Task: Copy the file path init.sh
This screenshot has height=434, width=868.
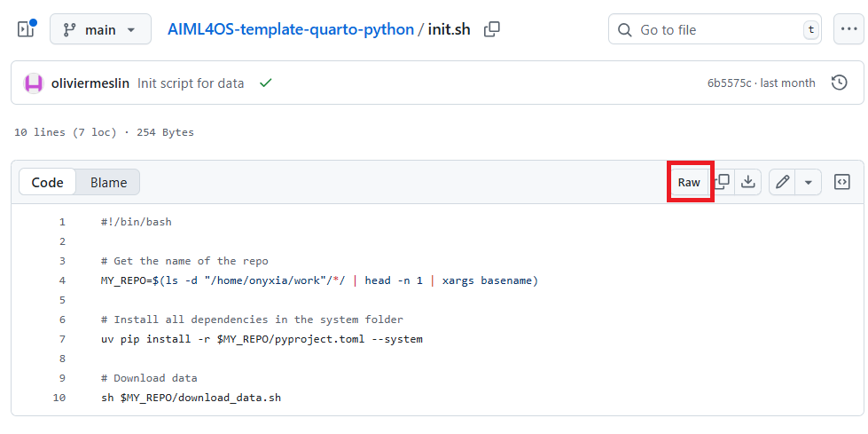Action: (x=491, y=29)
